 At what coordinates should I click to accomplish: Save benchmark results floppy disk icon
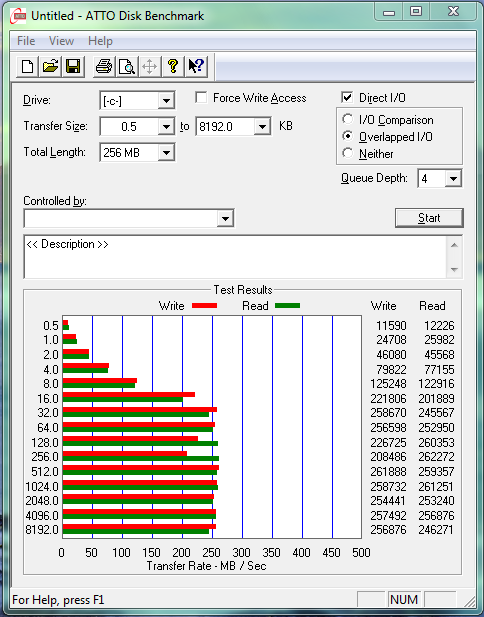pos(73,66)
